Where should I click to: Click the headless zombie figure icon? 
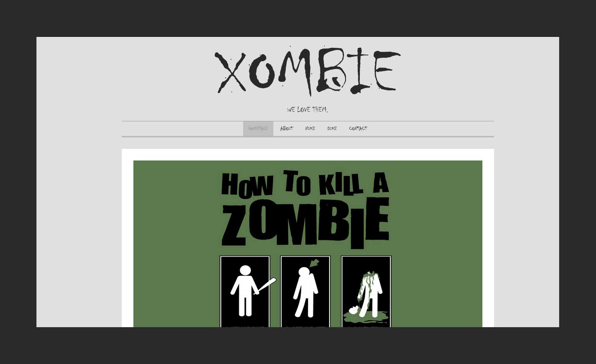pyautogui.click(x=371, y=293)
